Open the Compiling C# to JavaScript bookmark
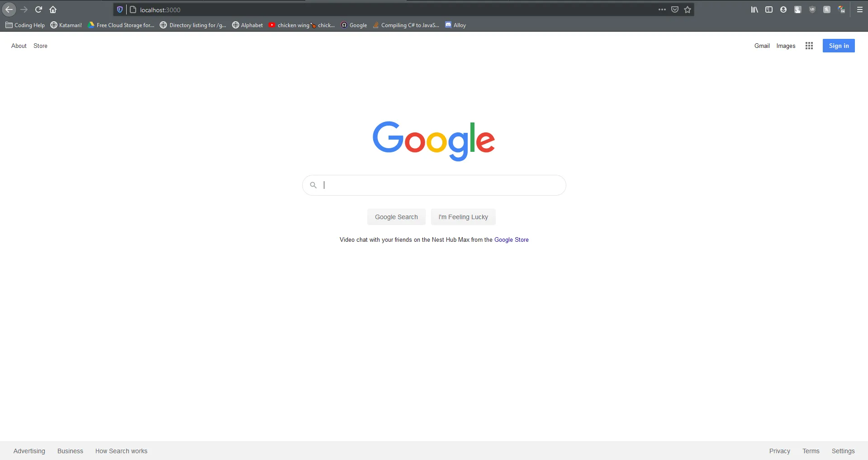Image resolution: width=868 pixels, height=460 pixels. 406,25
